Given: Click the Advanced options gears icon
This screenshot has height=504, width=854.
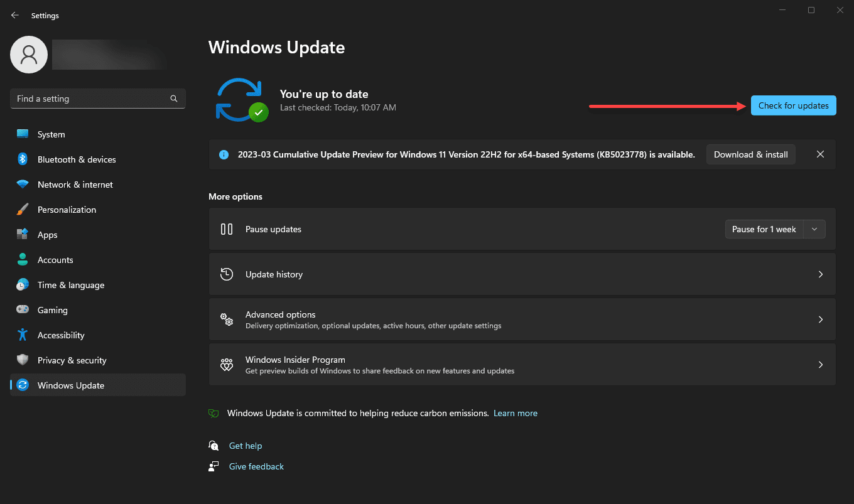Looking at the screenshot, I should point(227,319).
